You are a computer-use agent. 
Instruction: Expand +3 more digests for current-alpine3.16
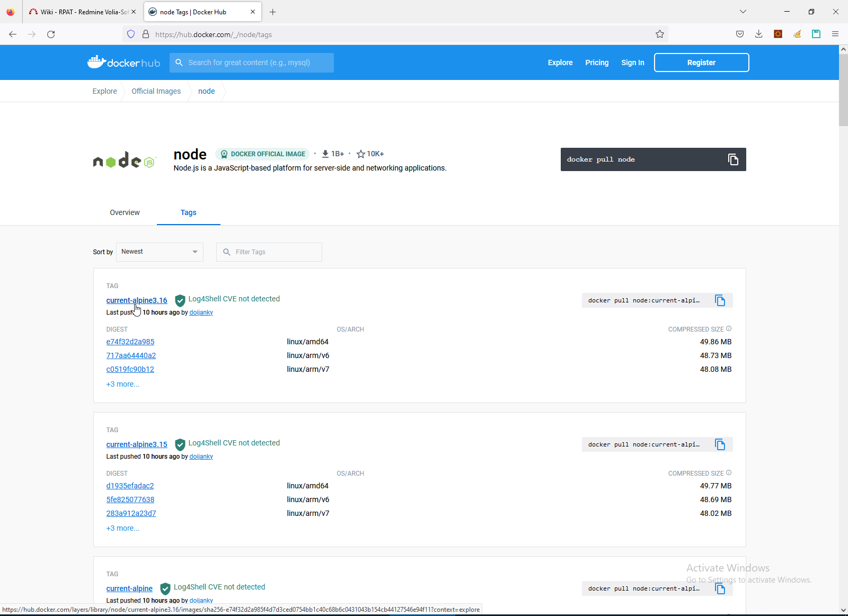[123, 385]
